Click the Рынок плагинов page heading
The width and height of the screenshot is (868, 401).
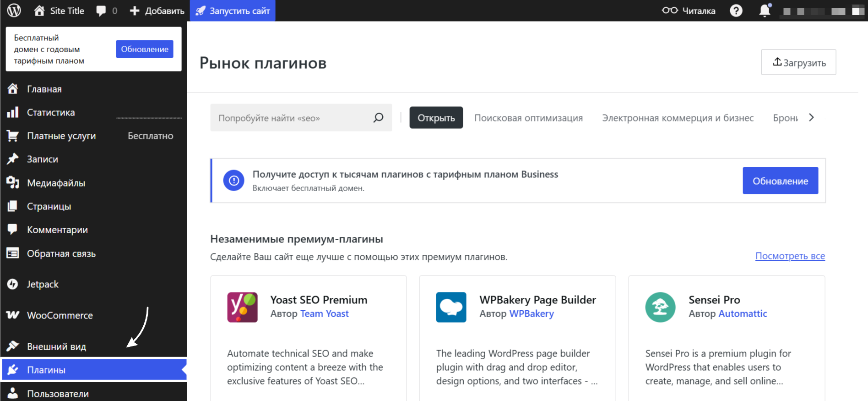pos(263,63)
